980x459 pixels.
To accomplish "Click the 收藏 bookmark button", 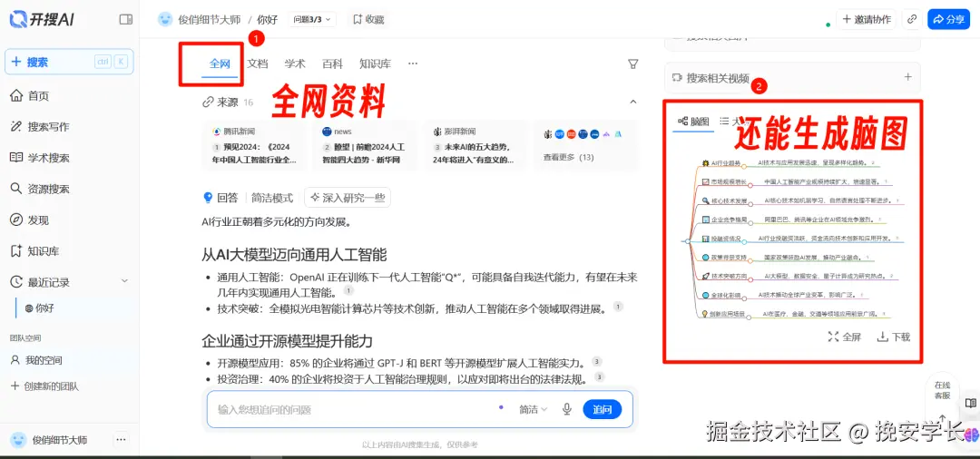I will tap(368, 19).
